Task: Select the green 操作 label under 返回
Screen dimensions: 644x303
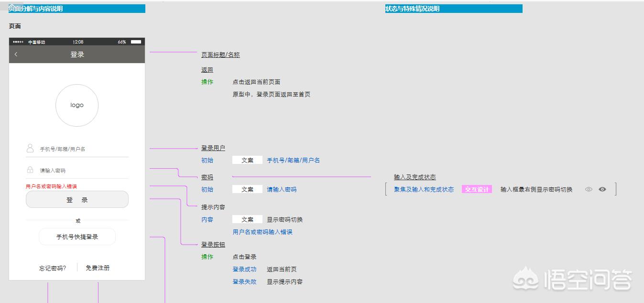Action: tap(207, 82)
